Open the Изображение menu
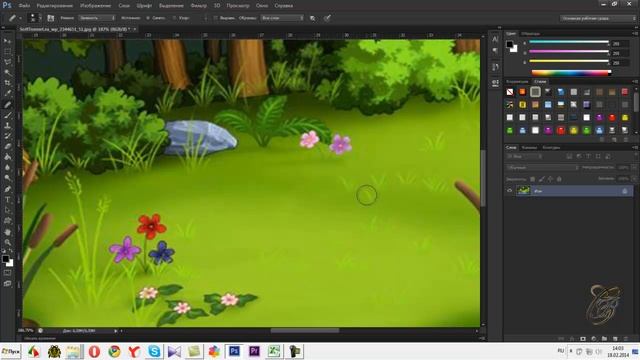 point(95,6)
